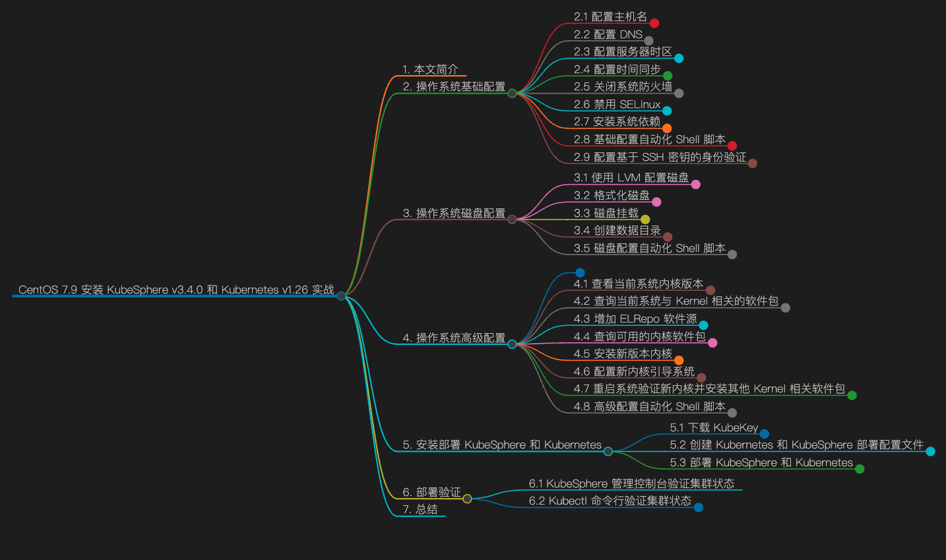Expand cyan dot next to 2.3 配置服务器时区

point(679,58)
